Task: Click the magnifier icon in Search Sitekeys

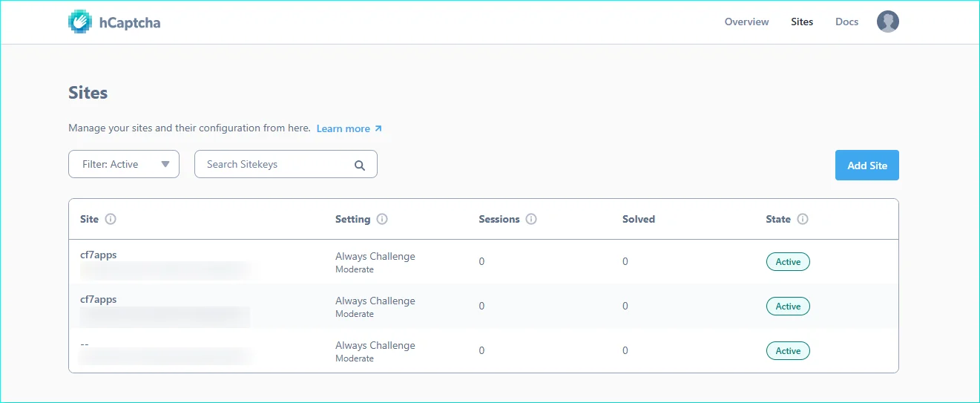Action: tap(360, 166)
